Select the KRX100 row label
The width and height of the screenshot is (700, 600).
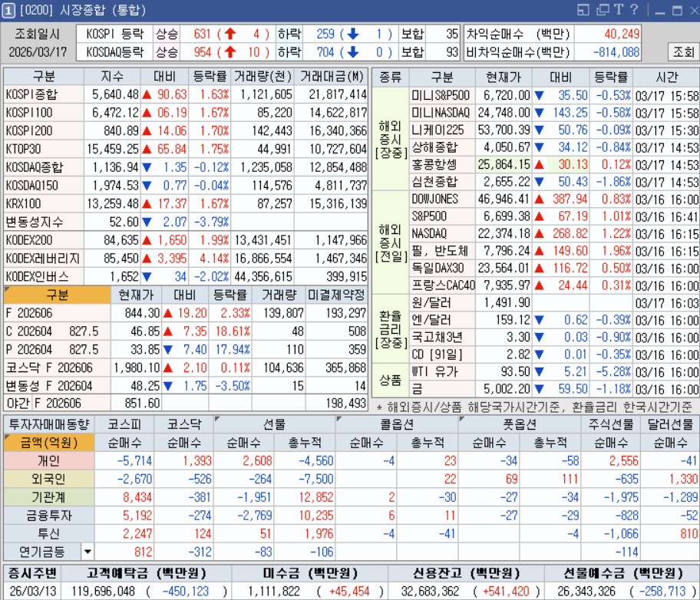44,203
